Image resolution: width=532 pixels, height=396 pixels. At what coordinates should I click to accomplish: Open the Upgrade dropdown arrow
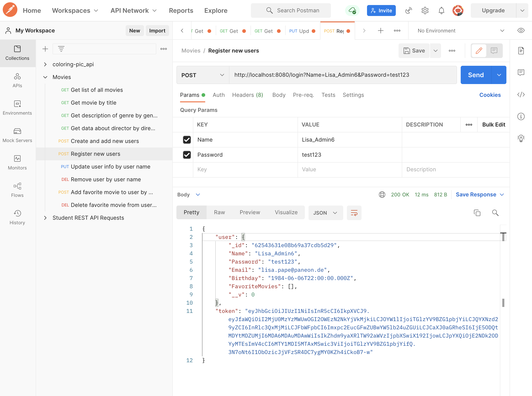coord(522,10)
